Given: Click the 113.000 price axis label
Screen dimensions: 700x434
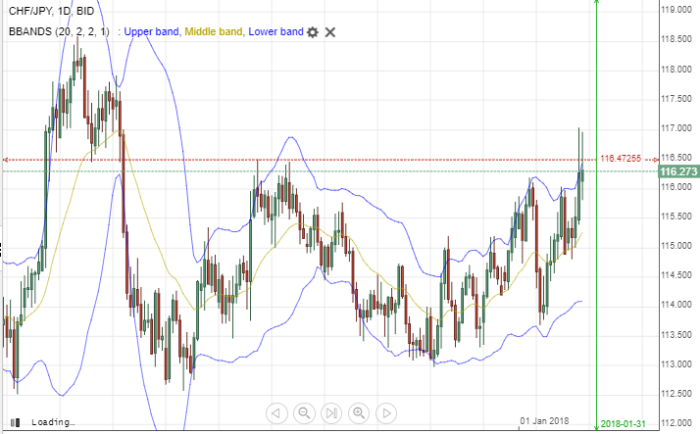Looking at the screenshot, I should [676, 364].
